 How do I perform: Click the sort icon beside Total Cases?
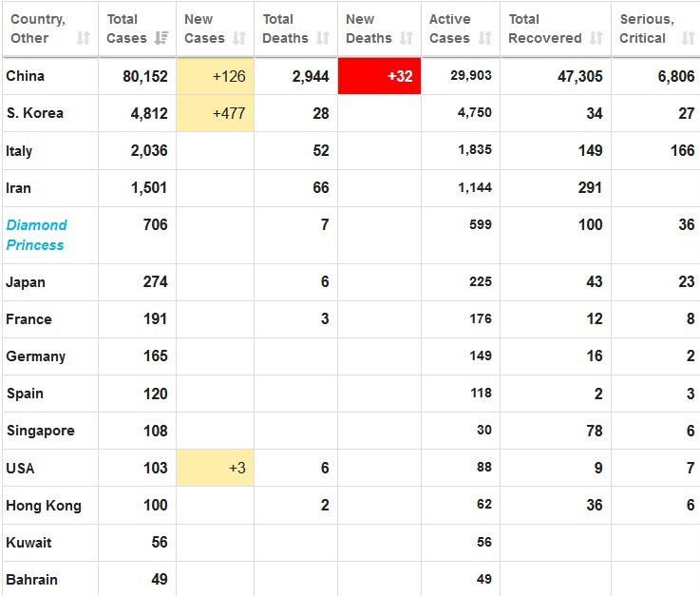click(x=161, y=38)
